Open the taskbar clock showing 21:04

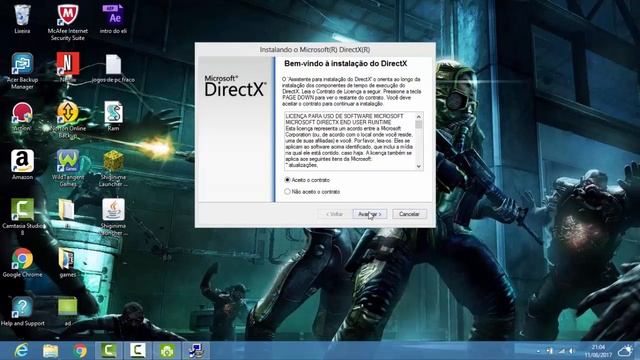(x=598, y=351)
